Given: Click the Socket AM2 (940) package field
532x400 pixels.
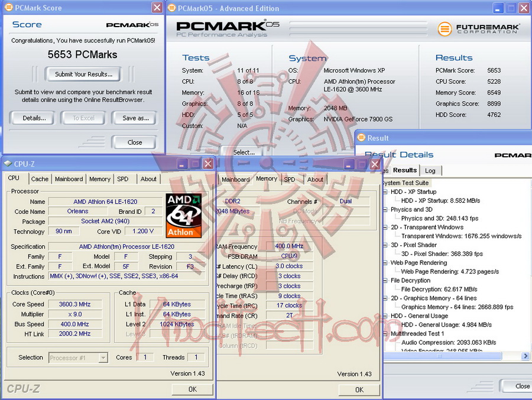Looking at the screenshot, I should pos(105,221).
